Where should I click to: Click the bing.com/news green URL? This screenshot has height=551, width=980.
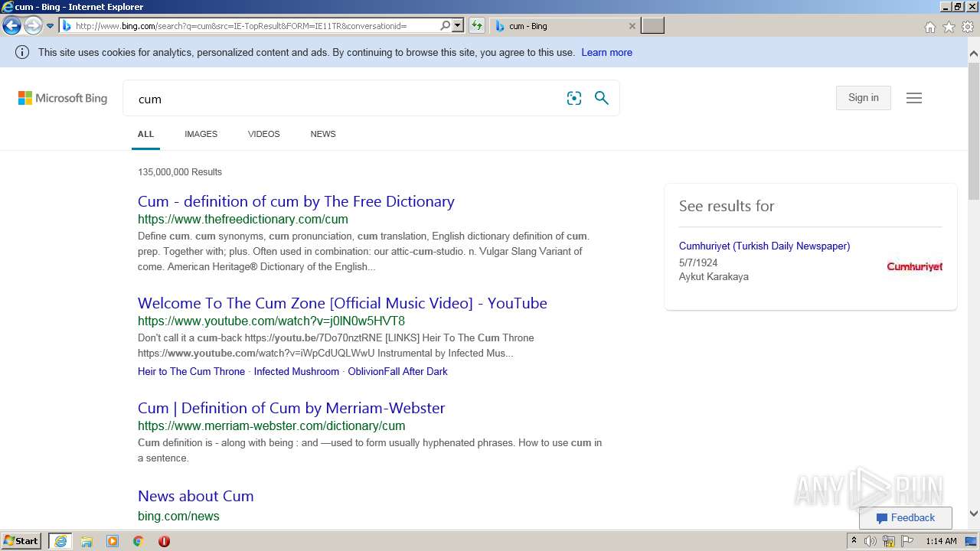[178, 517]
